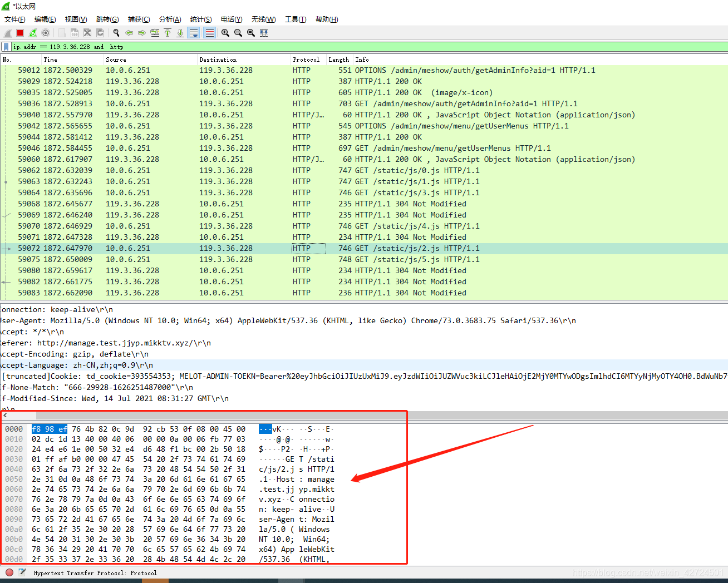
Task: Zoom in the main window text
Action: [x=225, y=33]
